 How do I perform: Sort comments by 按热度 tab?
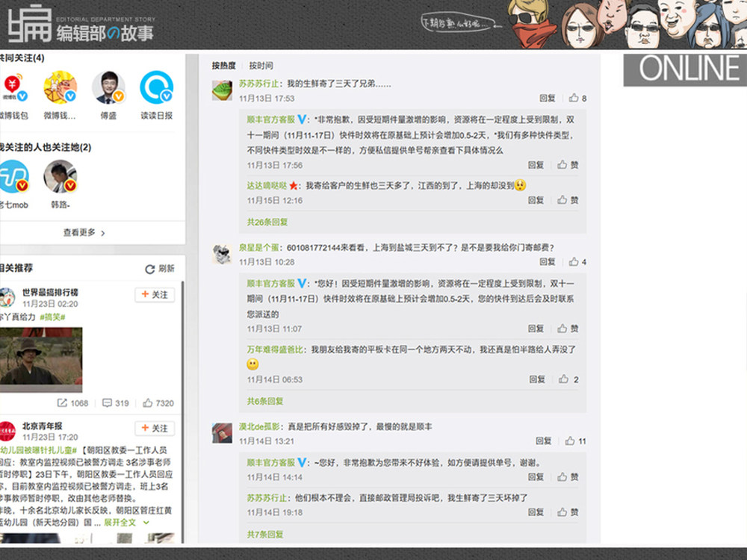tap(224, 66)
